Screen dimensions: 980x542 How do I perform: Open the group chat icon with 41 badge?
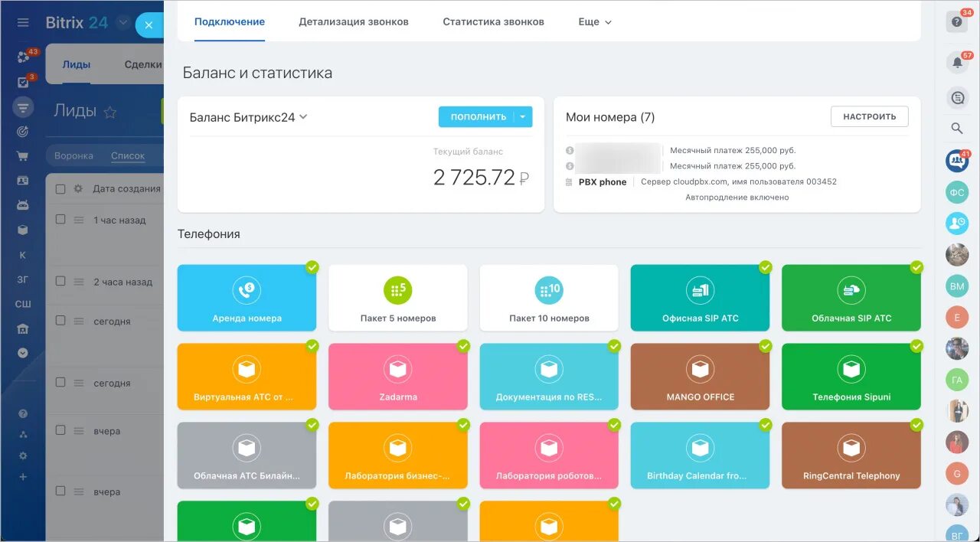click(x=957, y=161)
